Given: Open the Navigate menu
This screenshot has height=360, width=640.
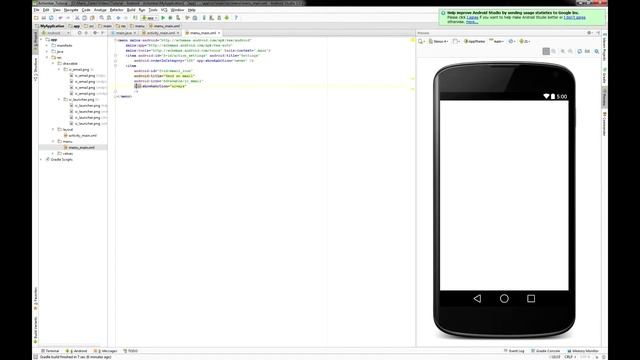Looking at the screenshot, I should pyautogui.click(x=71, y=10).
